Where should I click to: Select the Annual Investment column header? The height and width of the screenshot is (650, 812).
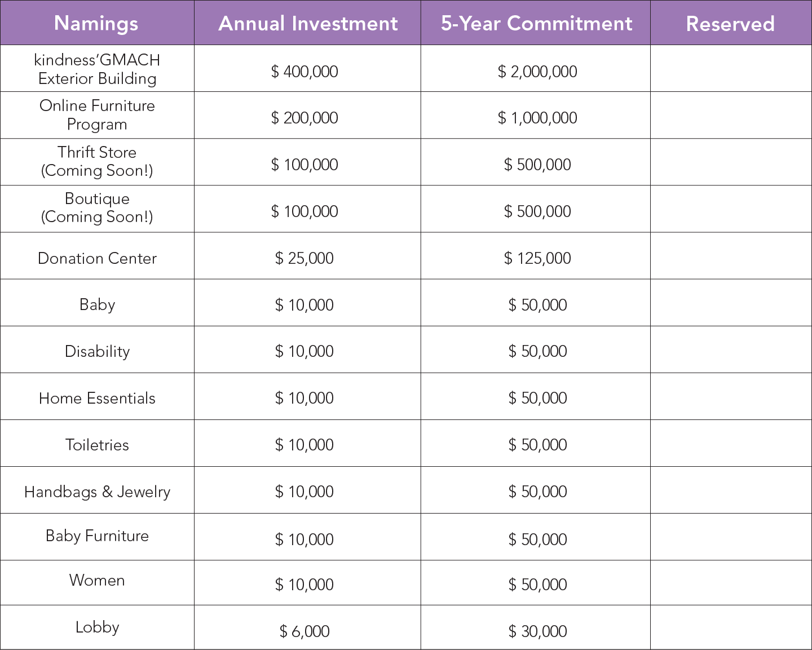pyautogui.click(x=308, y=23)
